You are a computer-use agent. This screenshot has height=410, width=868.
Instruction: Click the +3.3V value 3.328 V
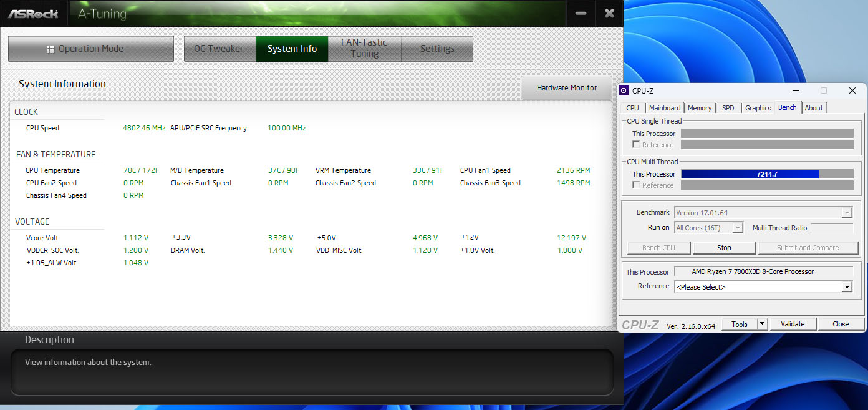tap(281, 238)
